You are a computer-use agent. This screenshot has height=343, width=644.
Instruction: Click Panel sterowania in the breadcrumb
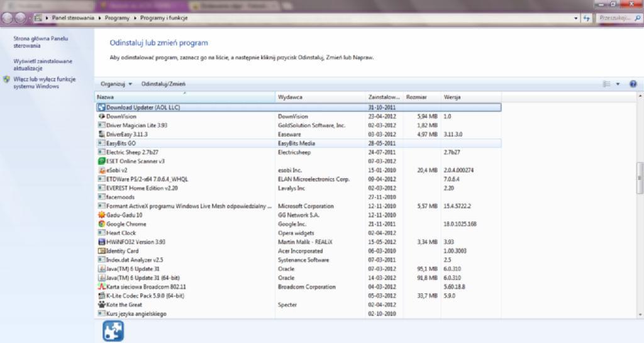point(73,18)
